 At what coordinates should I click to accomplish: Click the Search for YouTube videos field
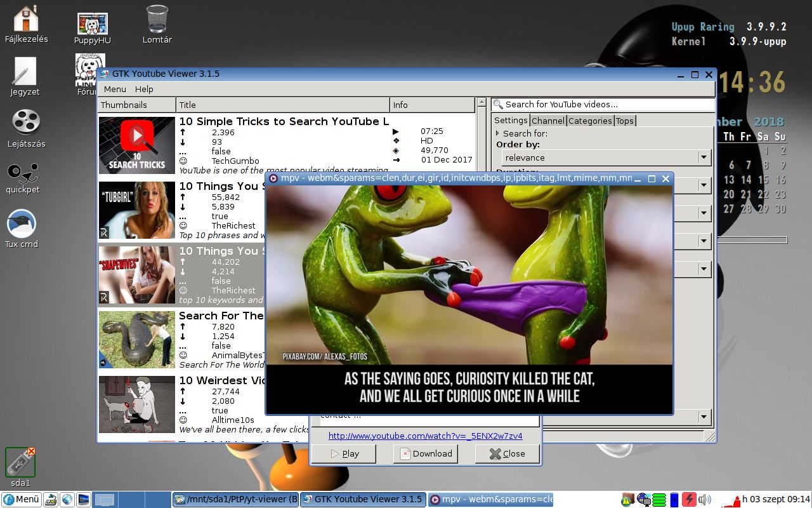point(603,104)
